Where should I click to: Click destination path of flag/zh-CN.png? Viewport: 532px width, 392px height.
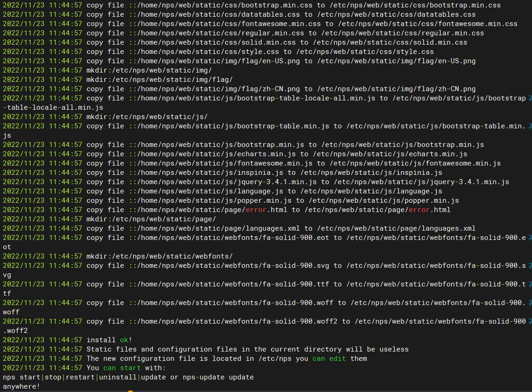(396, 89)
